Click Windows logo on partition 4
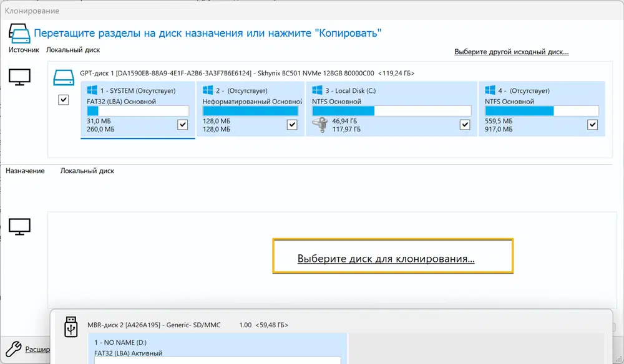Viewport: 624px width, 364px height. click(x=490, y=90)
